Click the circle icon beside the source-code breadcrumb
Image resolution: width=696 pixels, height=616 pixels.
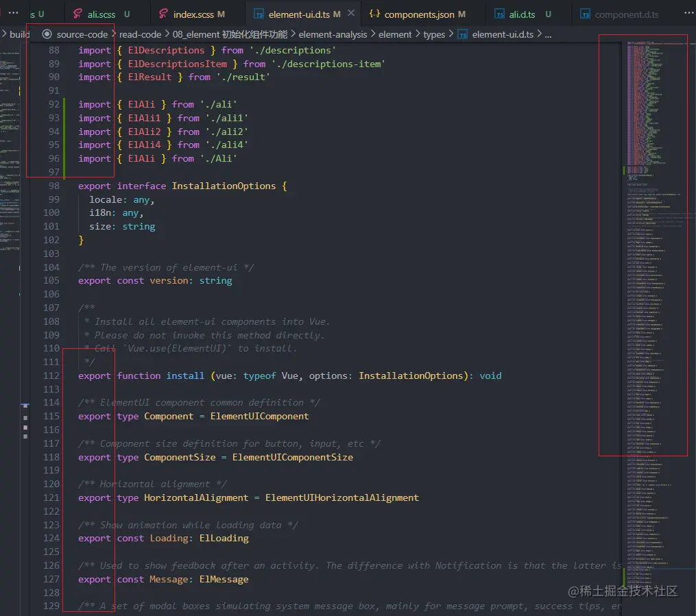47,34
